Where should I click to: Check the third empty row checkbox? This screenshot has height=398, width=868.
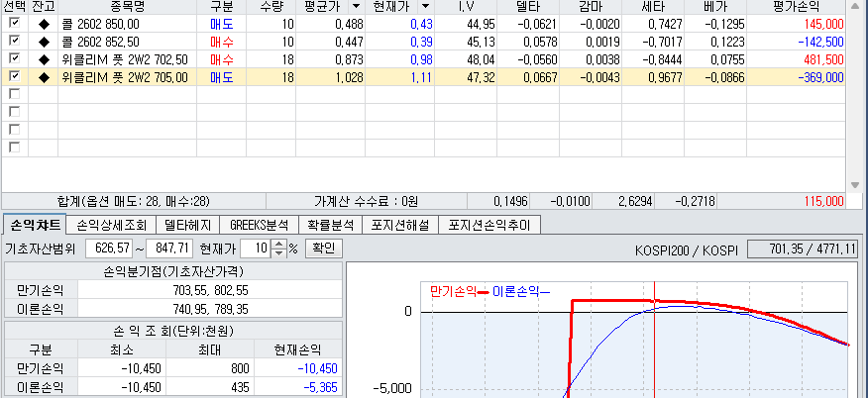pos(15,130)
